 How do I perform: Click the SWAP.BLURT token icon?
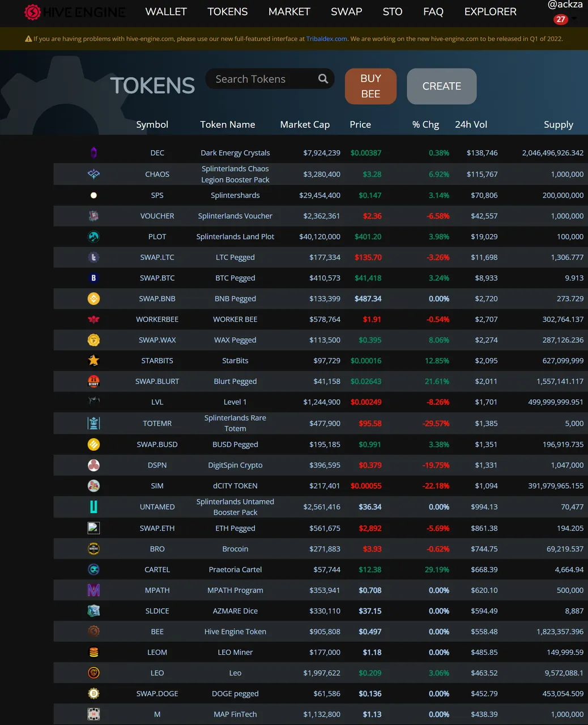coord(93,381)
